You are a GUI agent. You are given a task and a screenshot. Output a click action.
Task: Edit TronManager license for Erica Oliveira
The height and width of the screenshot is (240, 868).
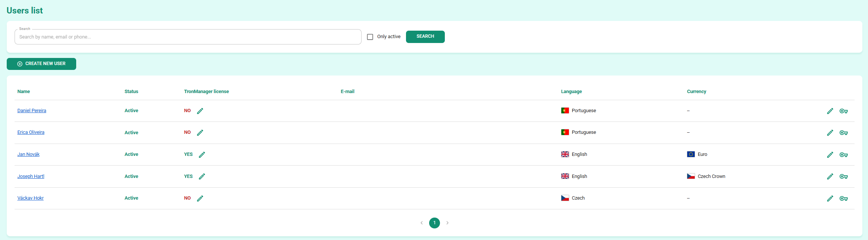(x=200, y=133)
